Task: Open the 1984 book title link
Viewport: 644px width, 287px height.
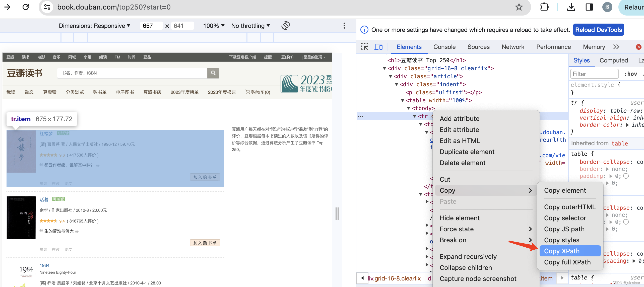Action: tap(44, 265)
